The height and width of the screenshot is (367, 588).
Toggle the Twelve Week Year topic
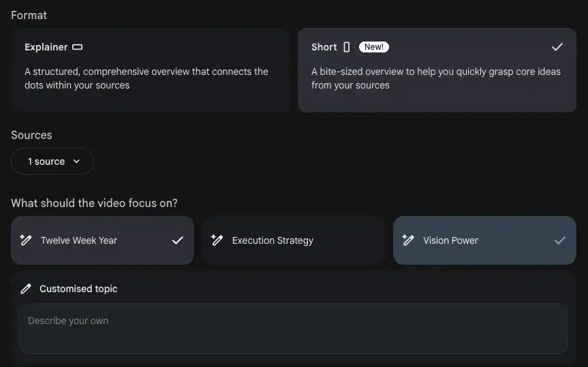tap(102, 240)
